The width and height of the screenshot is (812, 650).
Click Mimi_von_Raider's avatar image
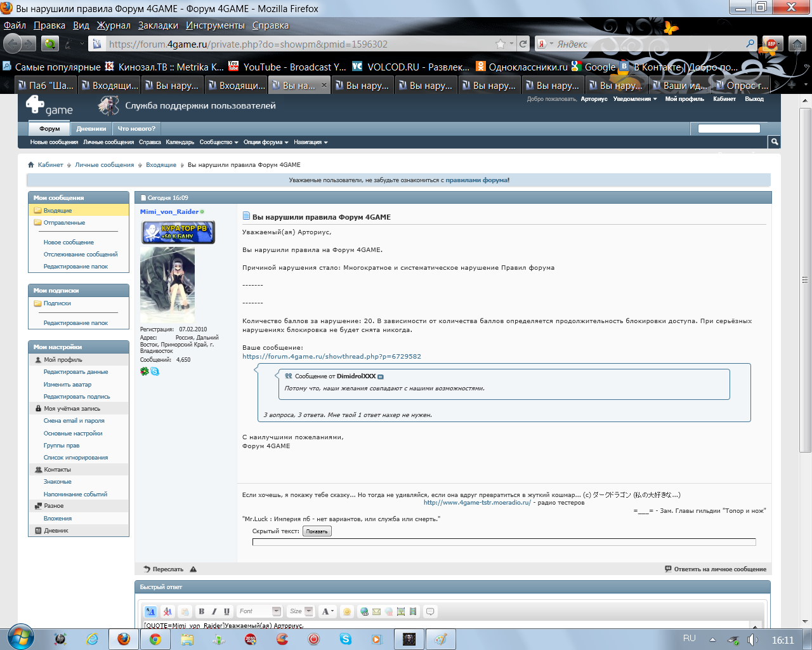[x=167, y=286]
